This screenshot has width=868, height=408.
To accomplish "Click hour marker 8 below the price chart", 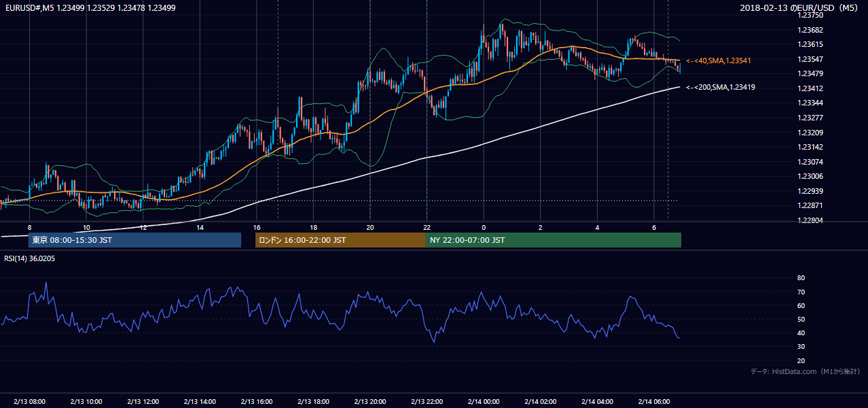I will pos(29,227).
